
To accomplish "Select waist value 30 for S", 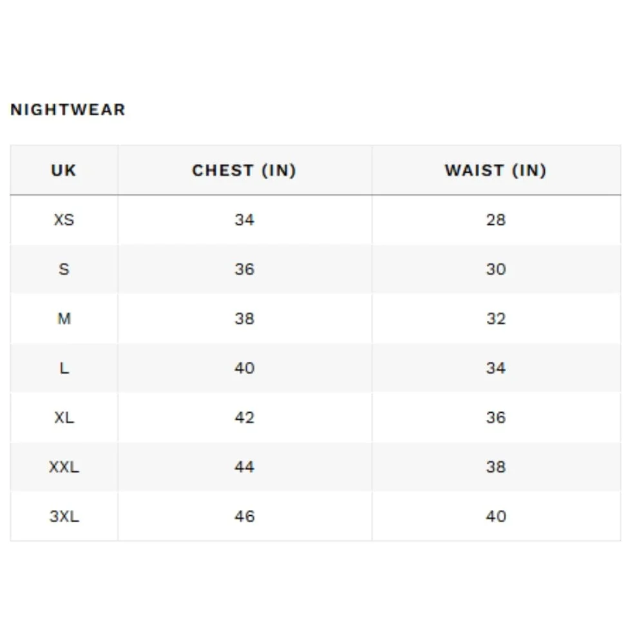I will [x=496, y=269].
